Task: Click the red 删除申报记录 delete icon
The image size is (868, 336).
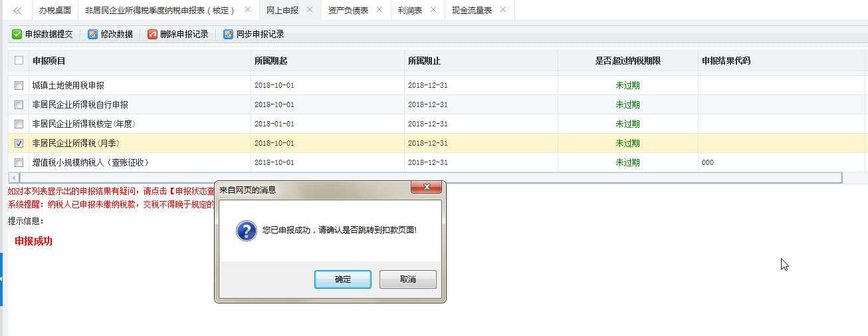Action: (x=152, y=34)
